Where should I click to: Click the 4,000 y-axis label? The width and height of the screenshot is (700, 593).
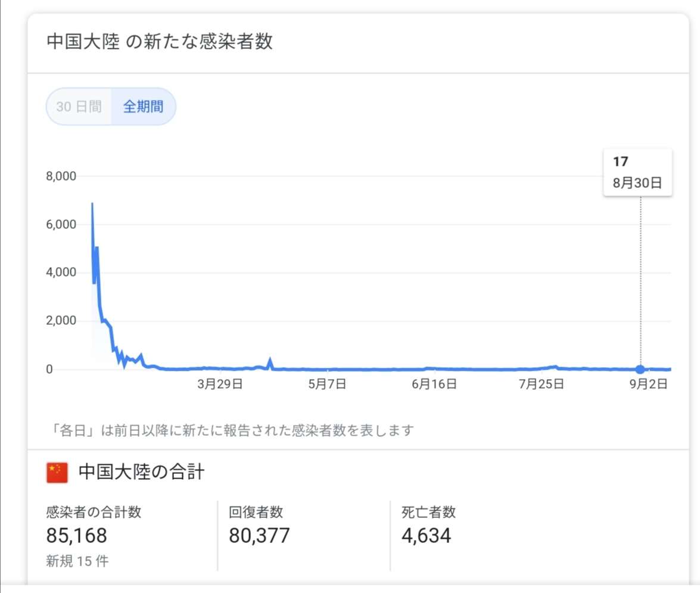(61, 272)
